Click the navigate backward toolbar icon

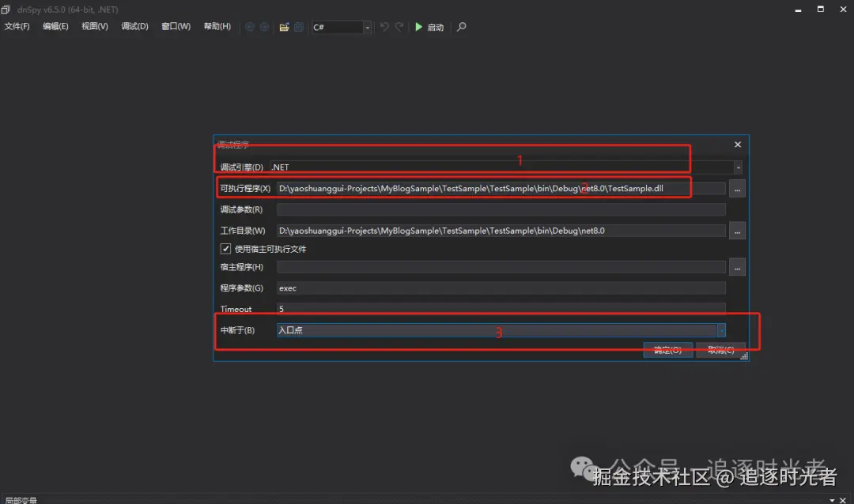point(249,27)
